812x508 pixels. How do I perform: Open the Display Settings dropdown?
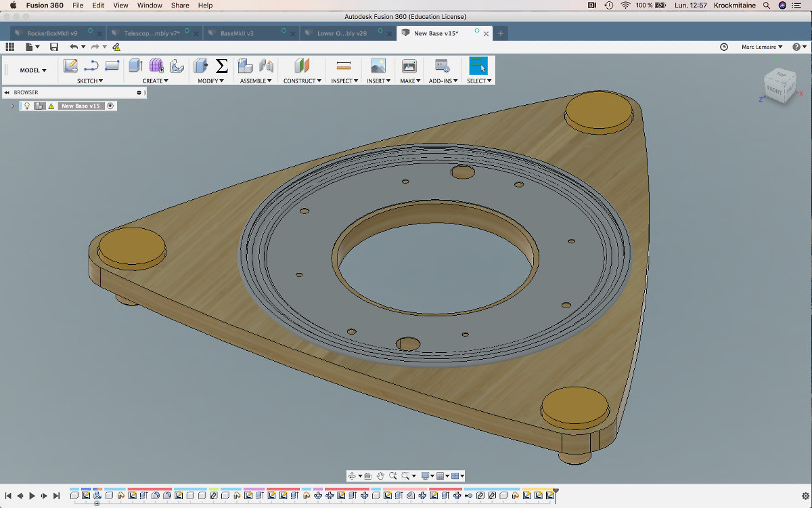tap(426, 476)
